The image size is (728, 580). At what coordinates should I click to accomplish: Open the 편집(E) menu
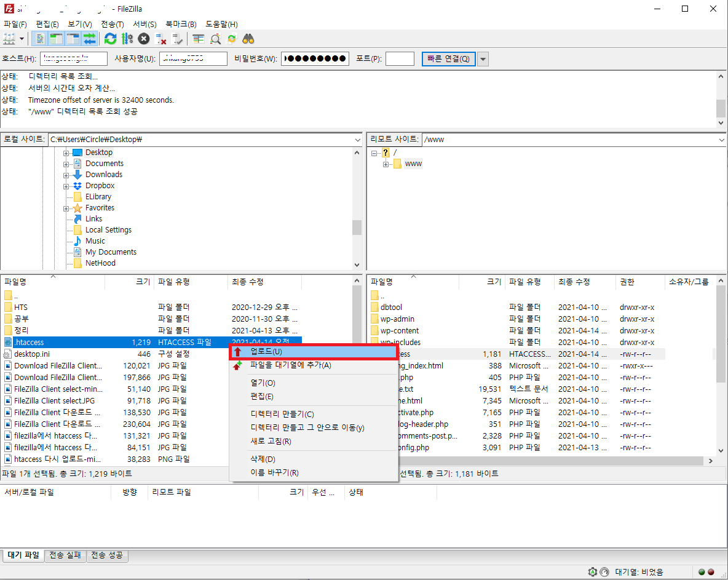[47, 24]
